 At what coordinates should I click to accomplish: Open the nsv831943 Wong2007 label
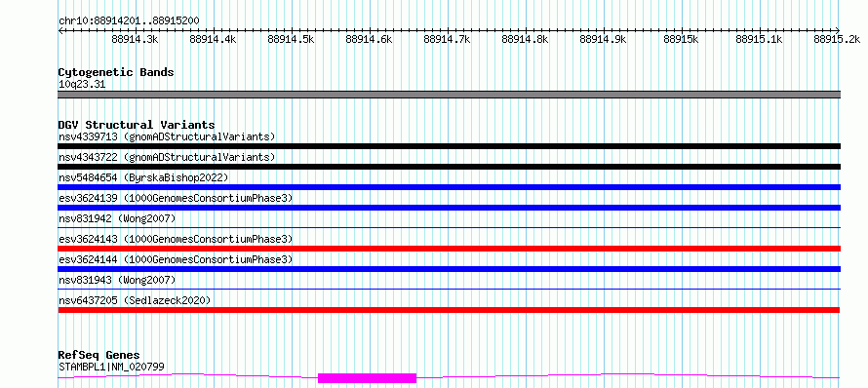click(117, 280)
